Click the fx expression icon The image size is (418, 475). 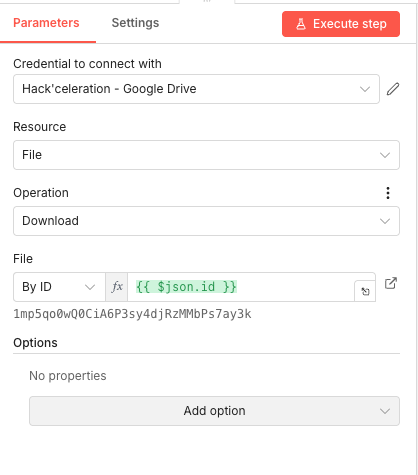point(117,287)
